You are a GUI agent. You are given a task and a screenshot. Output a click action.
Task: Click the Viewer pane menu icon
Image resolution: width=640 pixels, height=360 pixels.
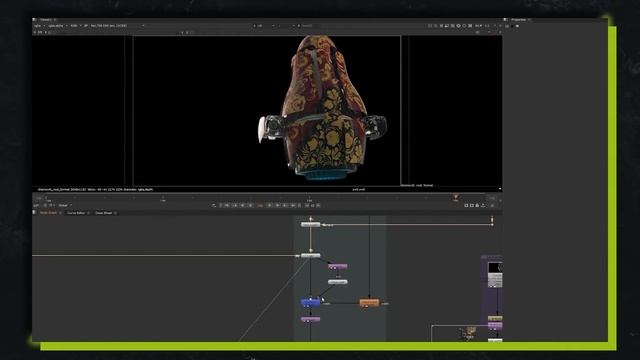coord(35,20)
